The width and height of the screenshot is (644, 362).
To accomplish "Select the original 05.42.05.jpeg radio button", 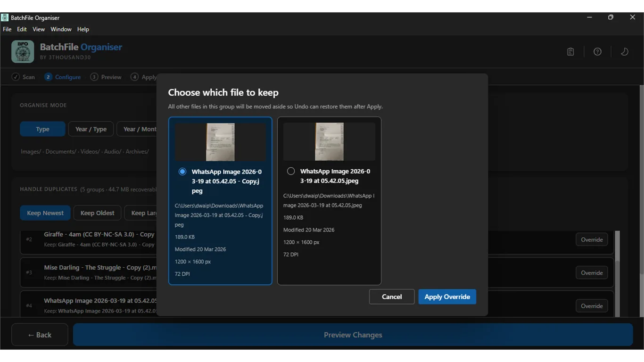I will click(x=291, y=171).
